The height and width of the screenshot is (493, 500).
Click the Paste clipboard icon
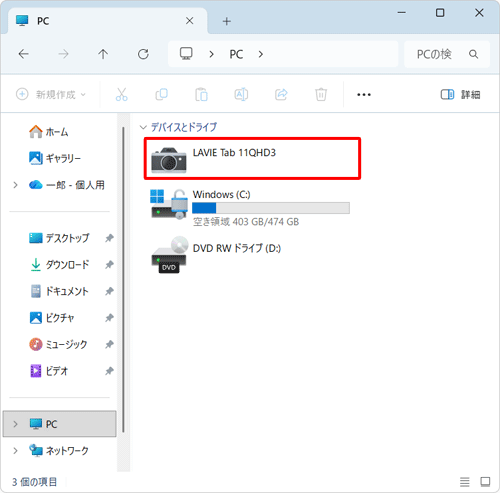coord(201,94)
